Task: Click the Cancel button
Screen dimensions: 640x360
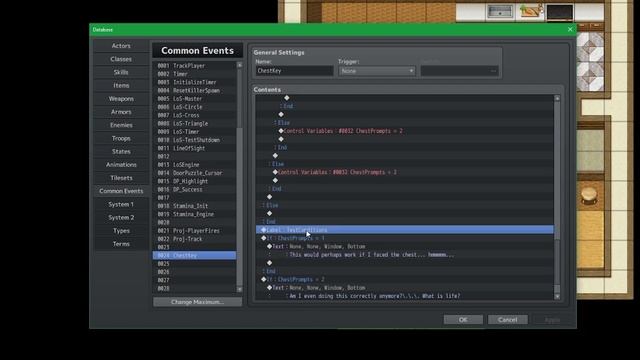Action: pos(507,320)
